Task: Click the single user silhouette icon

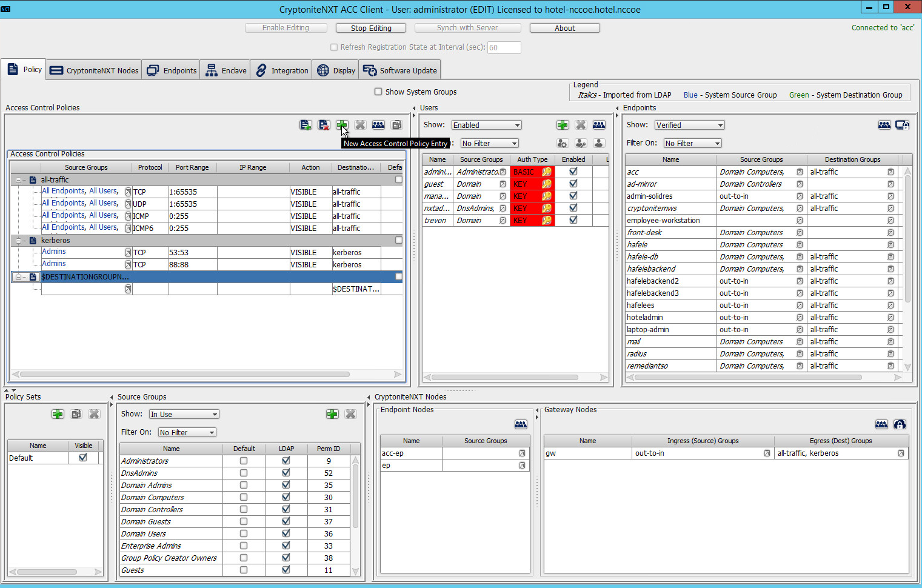Action: point(599,143)
